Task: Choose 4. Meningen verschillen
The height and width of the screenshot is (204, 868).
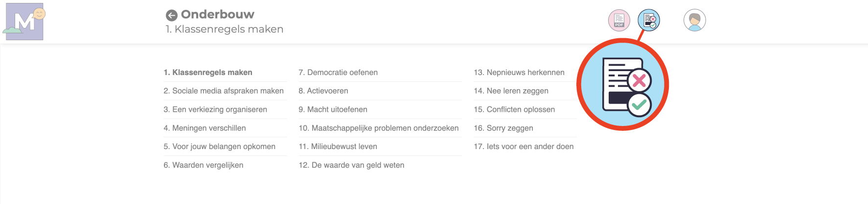Action: 205,128
